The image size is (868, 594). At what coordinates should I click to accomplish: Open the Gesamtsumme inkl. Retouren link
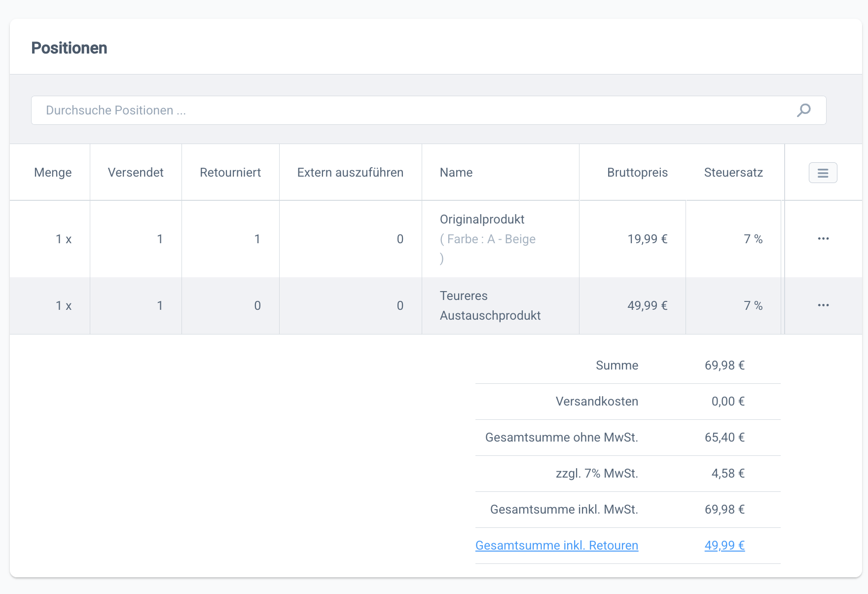coord(556,545)
